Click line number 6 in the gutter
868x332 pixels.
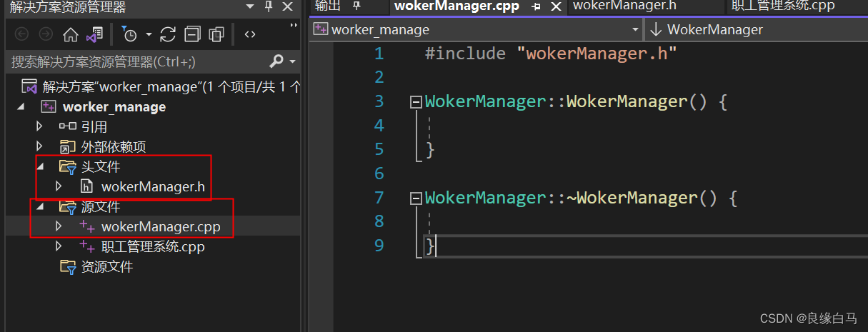(x=379, y=173)
